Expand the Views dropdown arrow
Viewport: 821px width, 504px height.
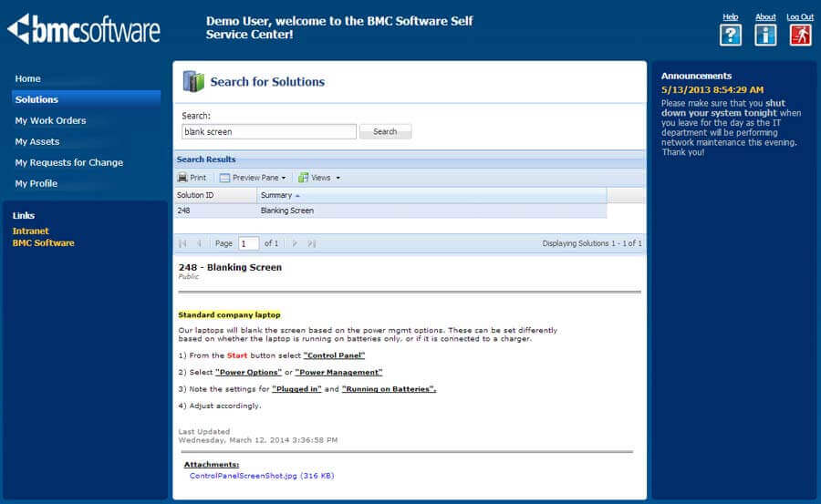point(338,178)
